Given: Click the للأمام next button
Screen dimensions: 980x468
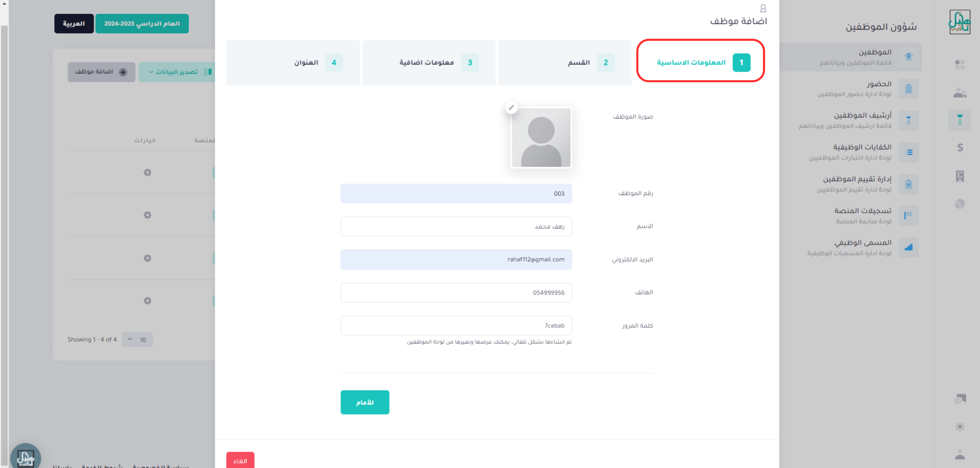Looking at the screenshot, I should pyautogui.click(x=365, y=402).
